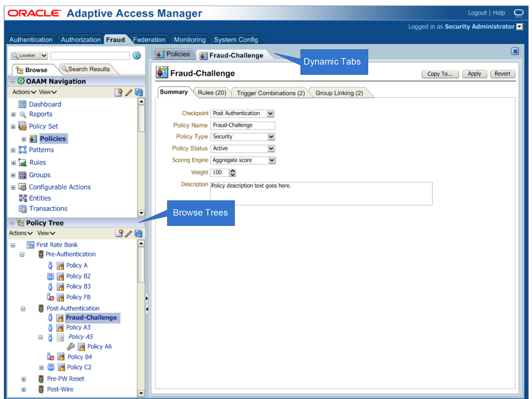Click the Policy Name input field
This screenshot has height=399, width=532.
point(242,126)
